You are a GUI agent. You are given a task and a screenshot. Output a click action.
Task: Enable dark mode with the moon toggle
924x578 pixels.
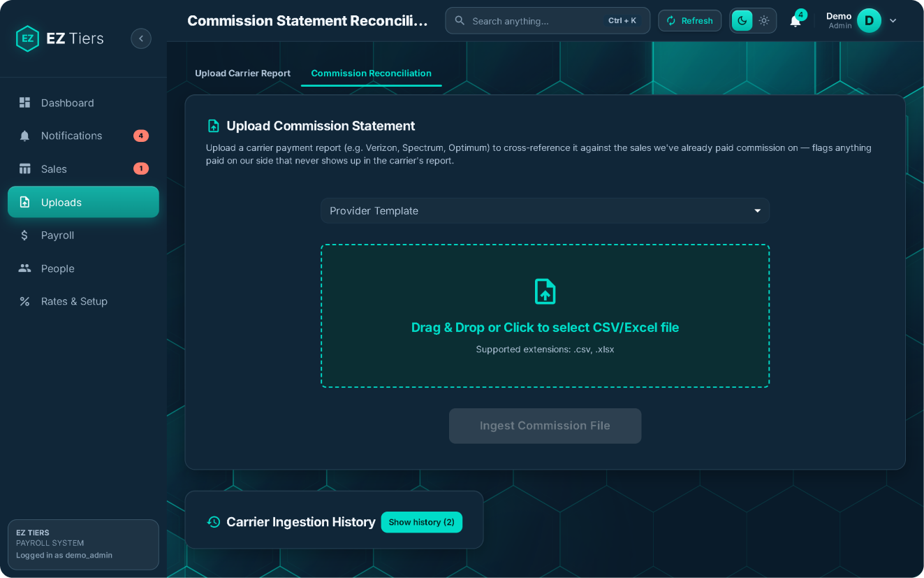[x=742, y=21]
